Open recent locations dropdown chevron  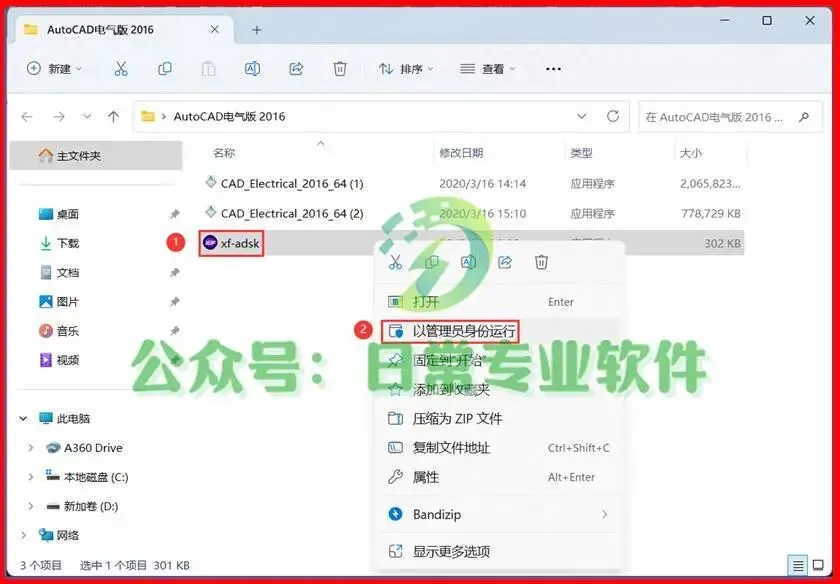87,116
